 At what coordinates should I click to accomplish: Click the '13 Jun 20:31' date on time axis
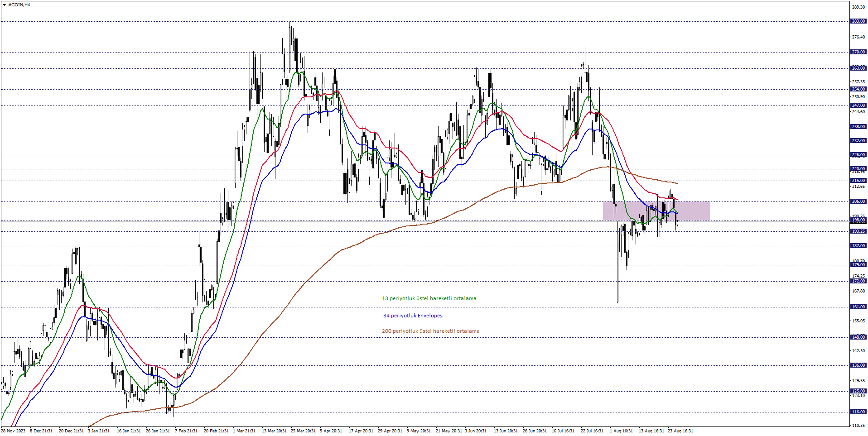pos(506,431)
